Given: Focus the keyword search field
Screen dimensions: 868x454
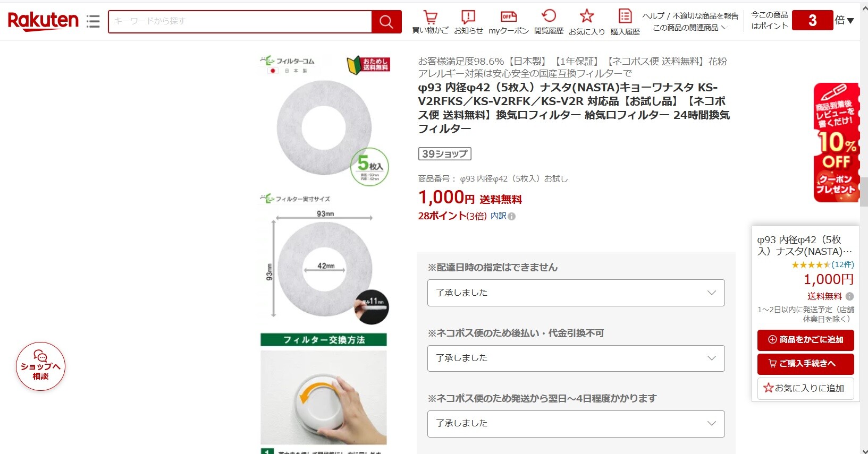Looking at the screenshot, I should tap(240, 21).
